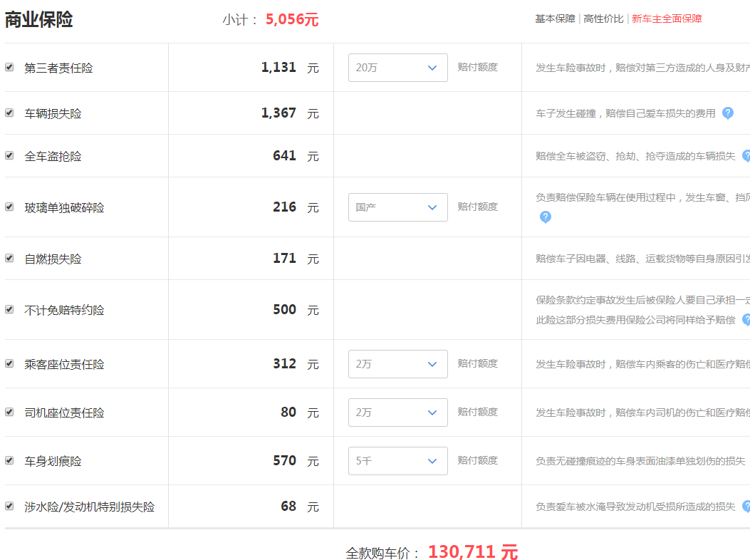Select the 基本保障 plan tab
Screen dimensions: 750x560
(x=555, y=19)
